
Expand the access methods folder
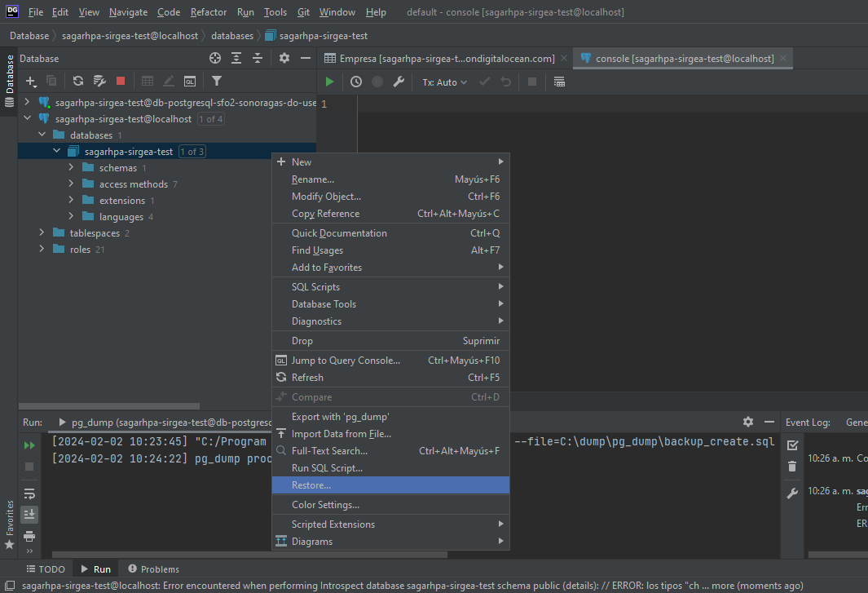pos(71,184)
